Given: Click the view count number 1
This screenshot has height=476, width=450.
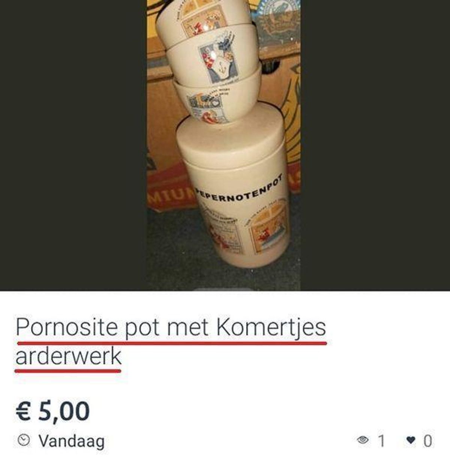Looking at the screenshot, I should point(381,441).
